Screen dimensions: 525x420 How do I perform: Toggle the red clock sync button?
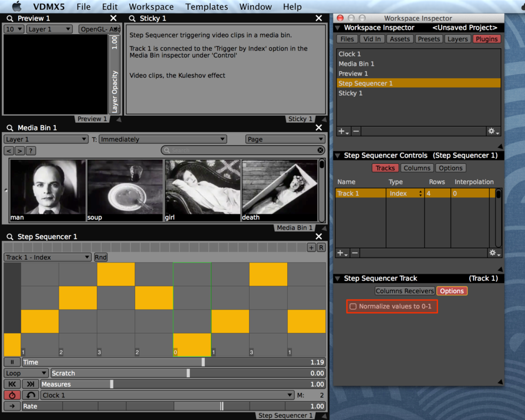[x=12, y=395]
